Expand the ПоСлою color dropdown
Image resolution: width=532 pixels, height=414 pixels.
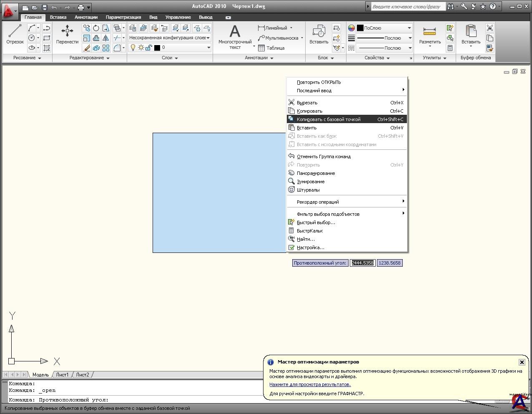point(409,28)
